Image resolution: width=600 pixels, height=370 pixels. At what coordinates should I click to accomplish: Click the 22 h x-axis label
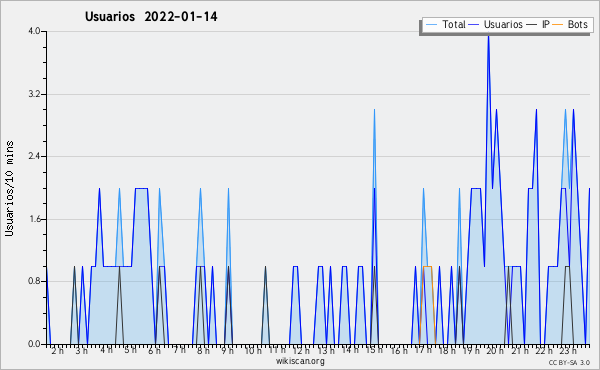click(x=544, y=351)
